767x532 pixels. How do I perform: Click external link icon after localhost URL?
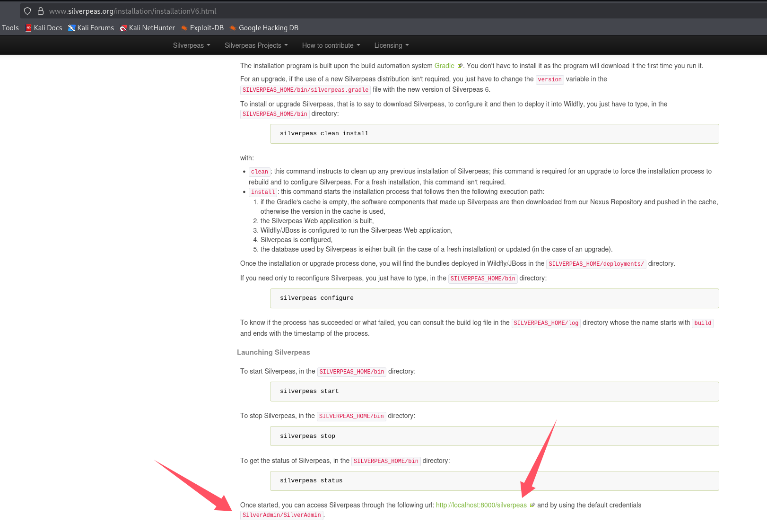[x=532, y=505]
